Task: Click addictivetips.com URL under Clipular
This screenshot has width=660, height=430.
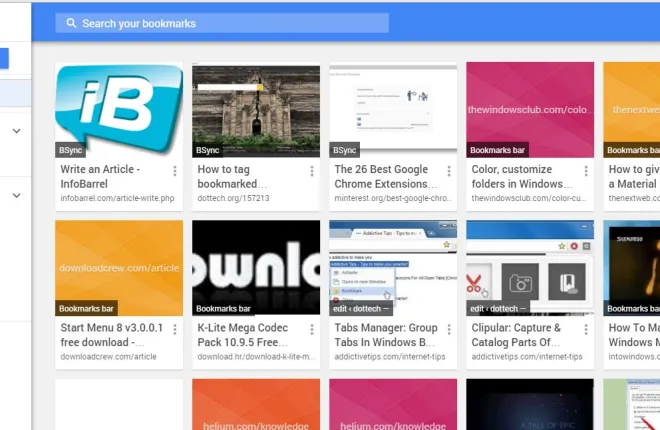Action: pos(527,356)
